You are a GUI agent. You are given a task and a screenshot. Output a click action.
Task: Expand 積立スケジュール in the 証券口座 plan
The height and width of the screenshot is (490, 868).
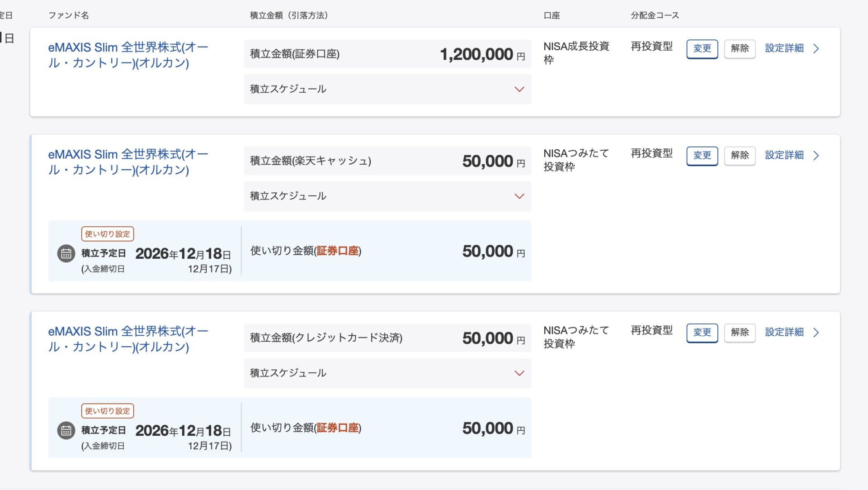(x=519, y=89)
